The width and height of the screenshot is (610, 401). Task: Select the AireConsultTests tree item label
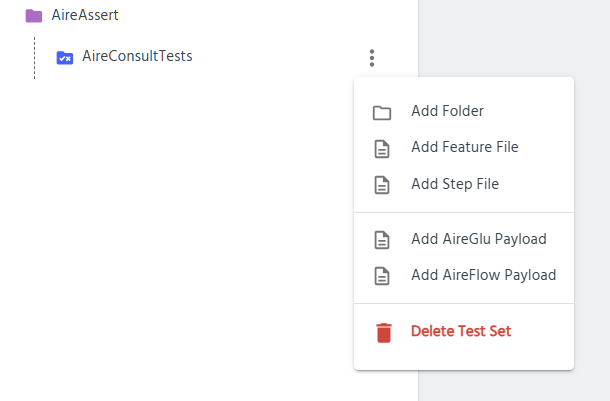click(137, 56)
